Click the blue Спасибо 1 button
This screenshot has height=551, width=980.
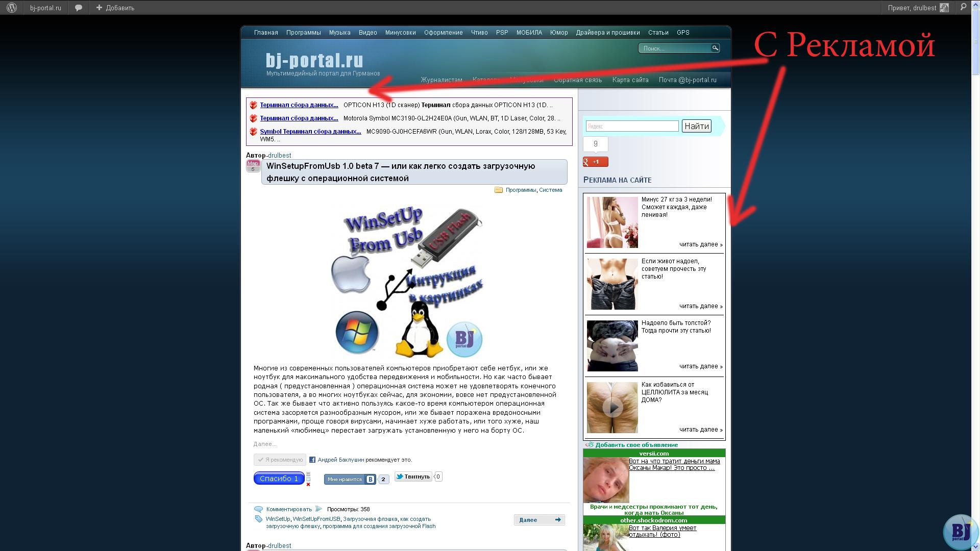pos(279,478)
